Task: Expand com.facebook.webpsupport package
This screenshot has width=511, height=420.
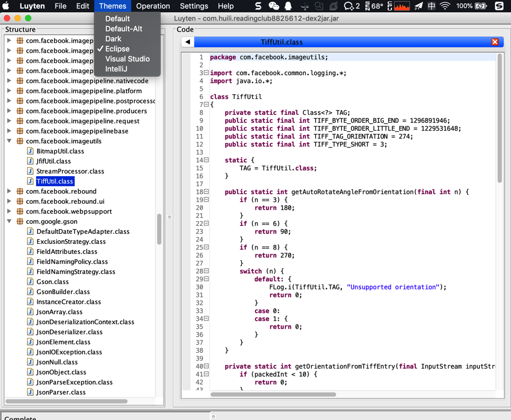Action: tap(9, 211)
